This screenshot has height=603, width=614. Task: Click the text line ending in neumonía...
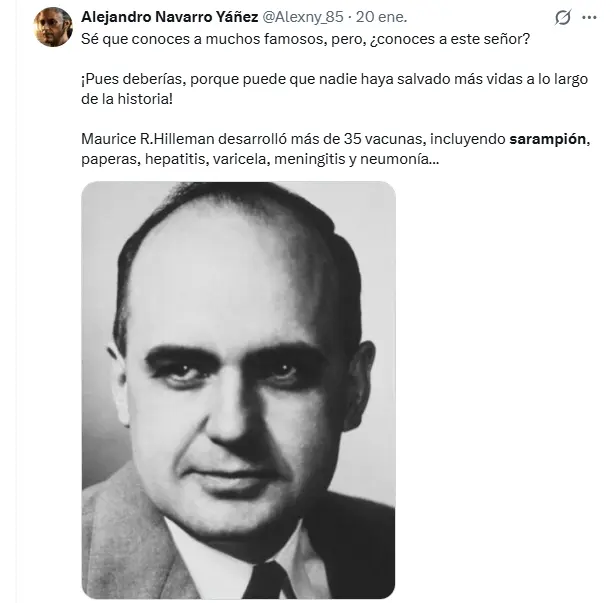coord(260,159)
